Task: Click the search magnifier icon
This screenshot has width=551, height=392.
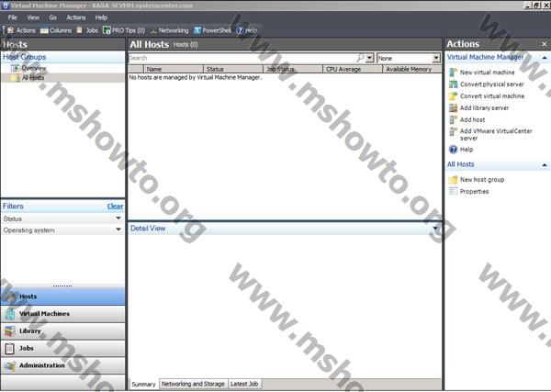Action: 361,58
